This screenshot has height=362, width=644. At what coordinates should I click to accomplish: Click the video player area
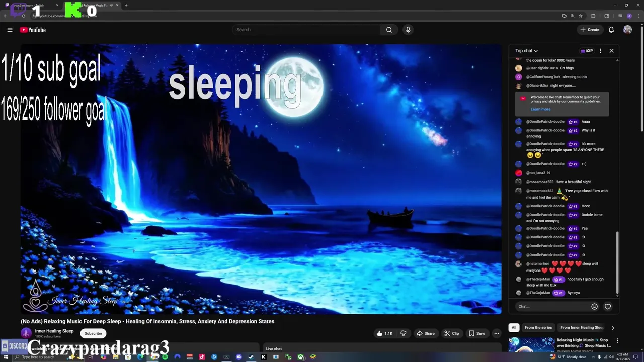(261, 179)
